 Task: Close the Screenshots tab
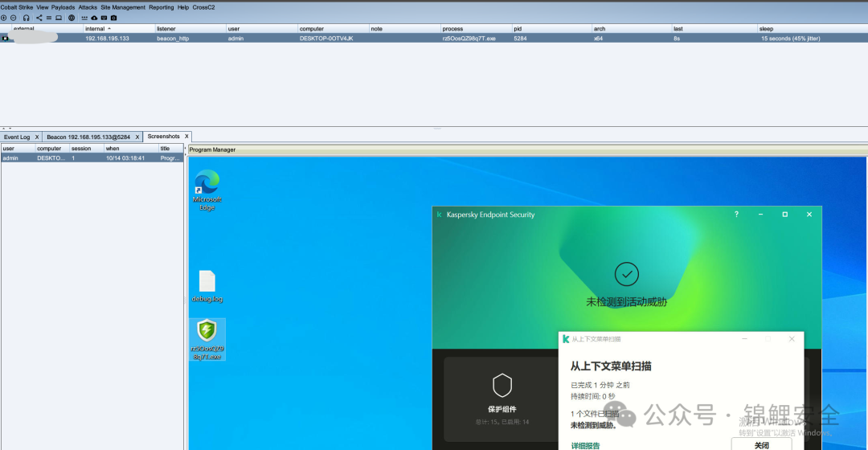tap(186, 136)
